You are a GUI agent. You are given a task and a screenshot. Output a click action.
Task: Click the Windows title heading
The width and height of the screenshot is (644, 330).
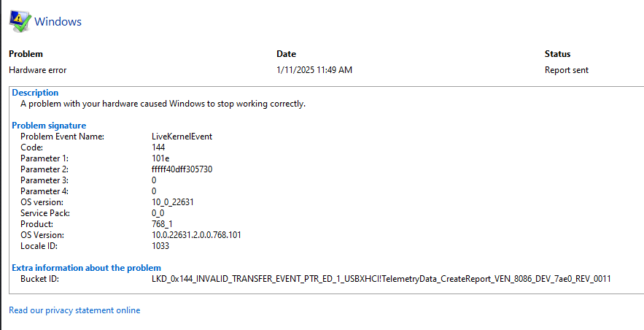(x=58, y=21)
